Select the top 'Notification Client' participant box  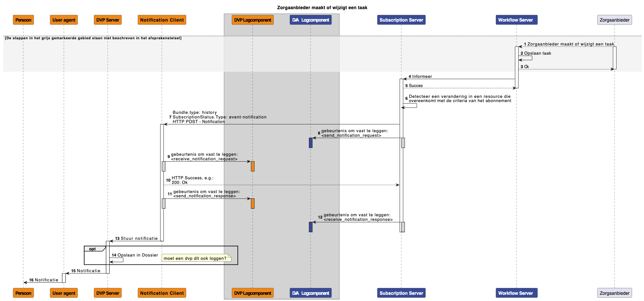click(162, 20)
